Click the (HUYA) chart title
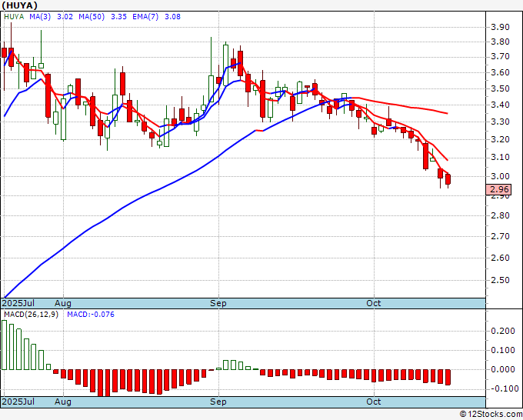The image size is (523, 420). [x=19, y=5]
